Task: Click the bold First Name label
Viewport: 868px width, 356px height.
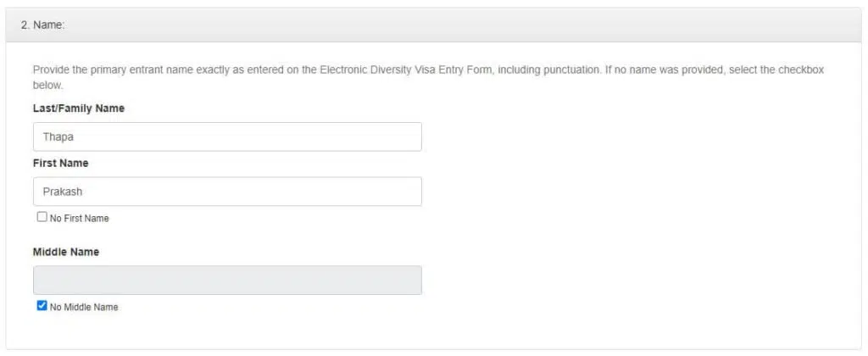Action: [x=61, y=164]
